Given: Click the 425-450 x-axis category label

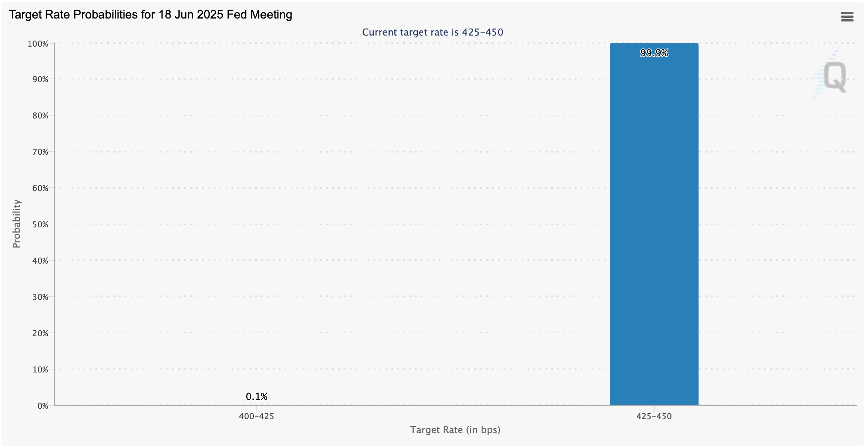Looking at the screenshot, I should (x=654, y=416).
